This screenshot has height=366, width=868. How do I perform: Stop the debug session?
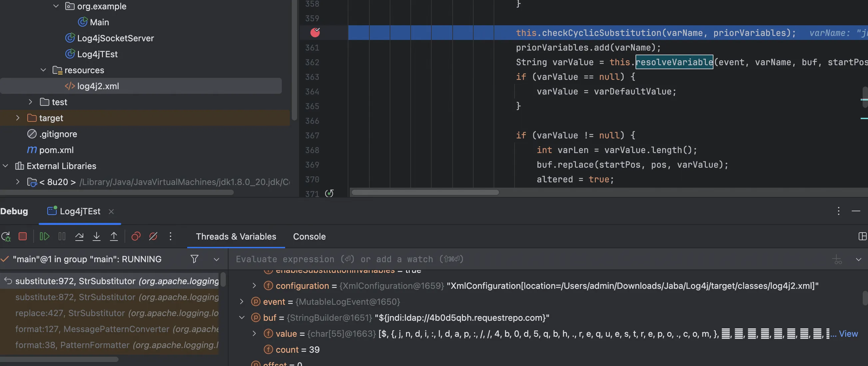coord(23,236)
